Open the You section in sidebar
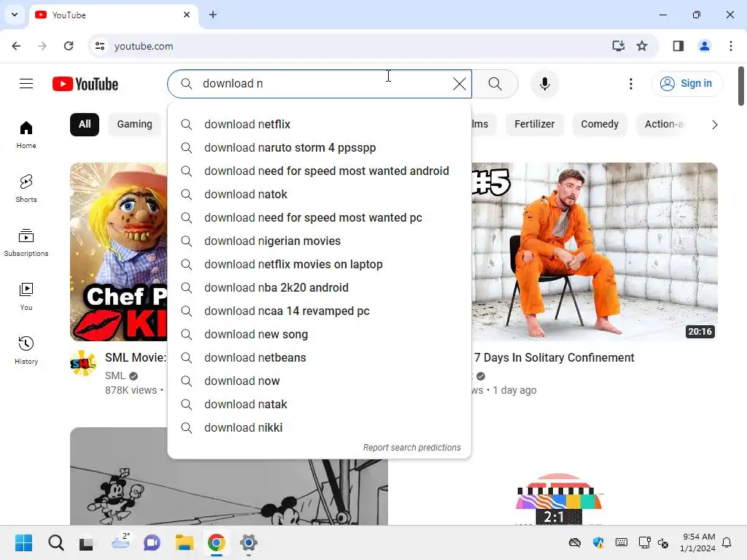Screen dimensions: 747x560 26,297
